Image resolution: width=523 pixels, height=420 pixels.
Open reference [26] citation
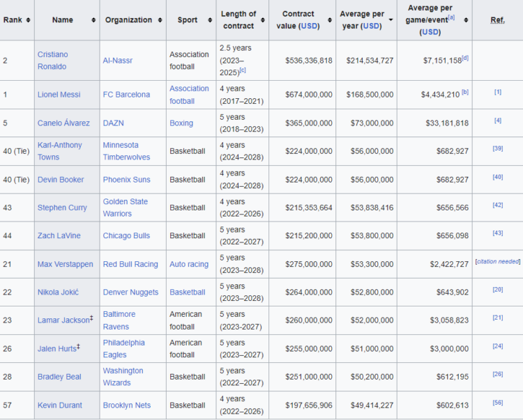tap(498, 374)
